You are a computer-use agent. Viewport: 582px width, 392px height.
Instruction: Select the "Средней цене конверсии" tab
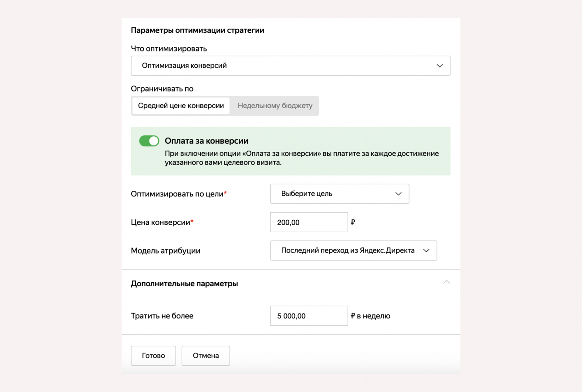click(181, 106)
